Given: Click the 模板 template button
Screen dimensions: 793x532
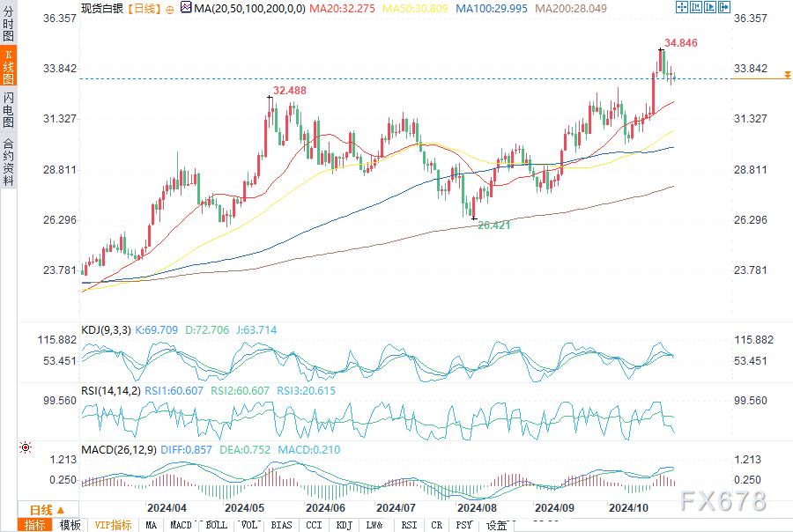Looking at the screenshot, I should pos(70,525).
